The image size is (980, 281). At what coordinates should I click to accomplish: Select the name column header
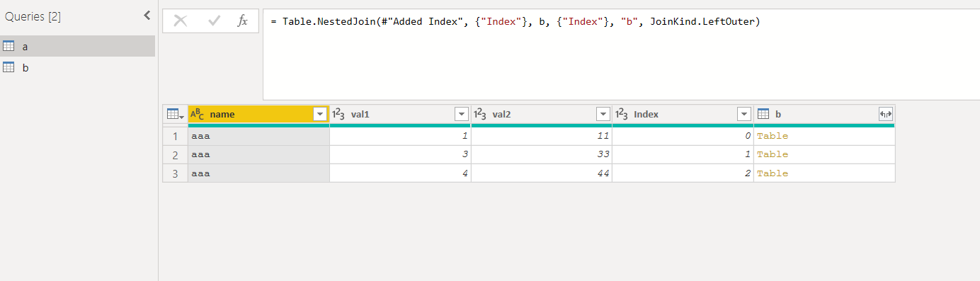pyautogui.click(x=258, y=114)
